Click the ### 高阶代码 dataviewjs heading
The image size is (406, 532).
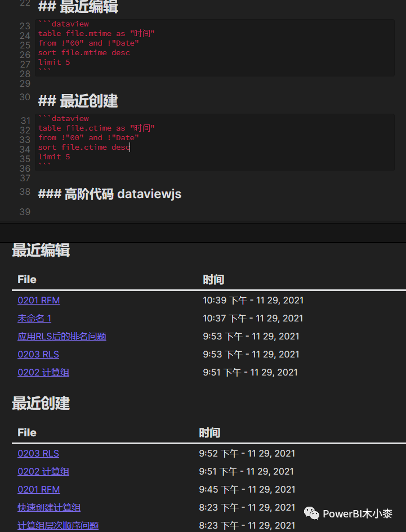pos(110,194)
